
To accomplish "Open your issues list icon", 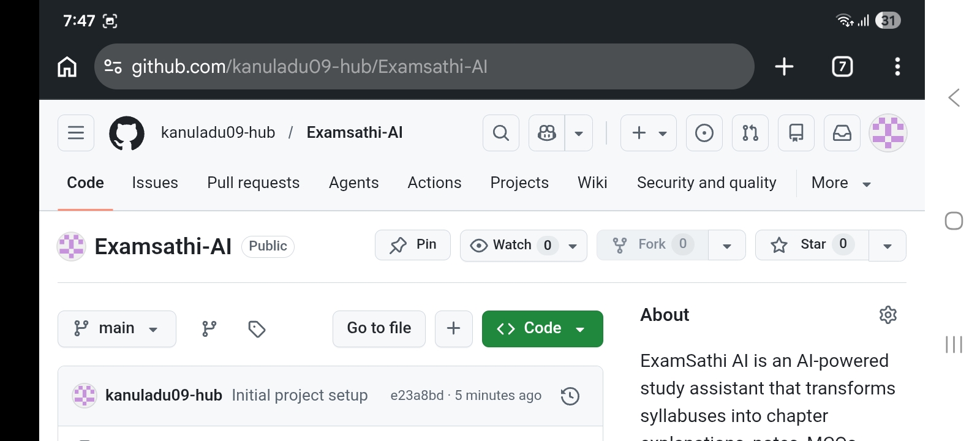I will [x=704, y=133].
